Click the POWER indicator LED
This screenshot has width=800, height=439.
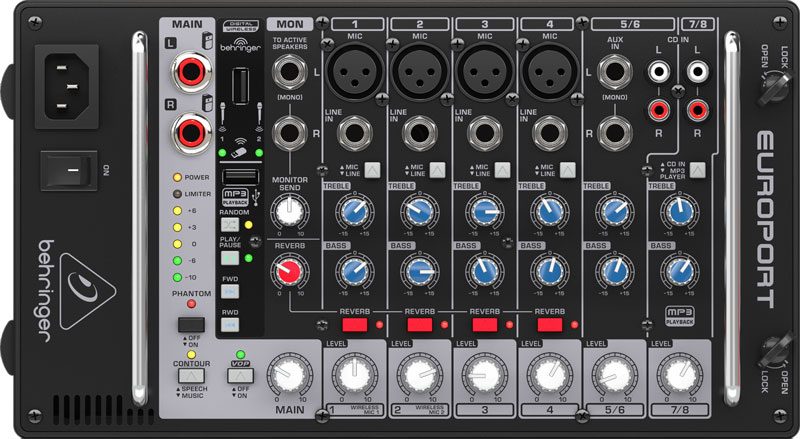pos(177,178)
